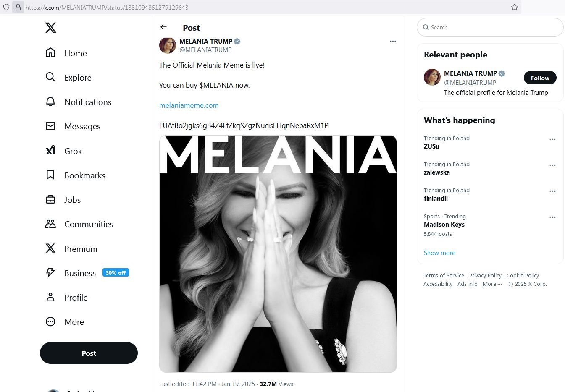Open the Communities icon

tap(50, 224)
